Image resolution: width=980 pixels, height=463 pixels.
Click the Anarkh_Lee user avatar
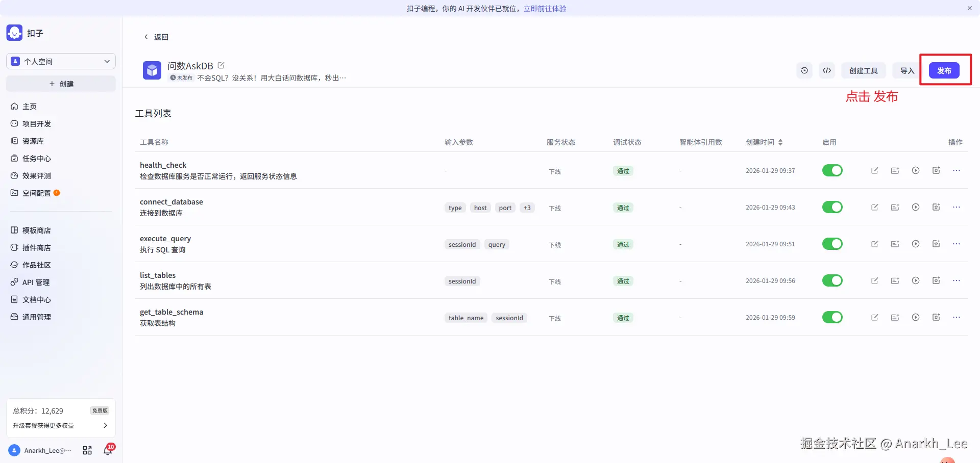(14, 450)
